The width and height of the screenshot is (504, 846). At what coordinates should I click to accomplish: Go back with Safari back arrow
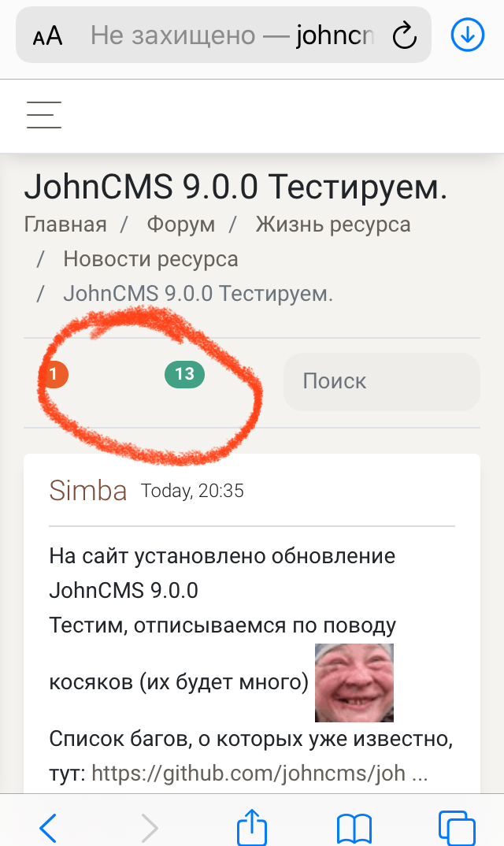pyautogui.click(x=48, y=827)
